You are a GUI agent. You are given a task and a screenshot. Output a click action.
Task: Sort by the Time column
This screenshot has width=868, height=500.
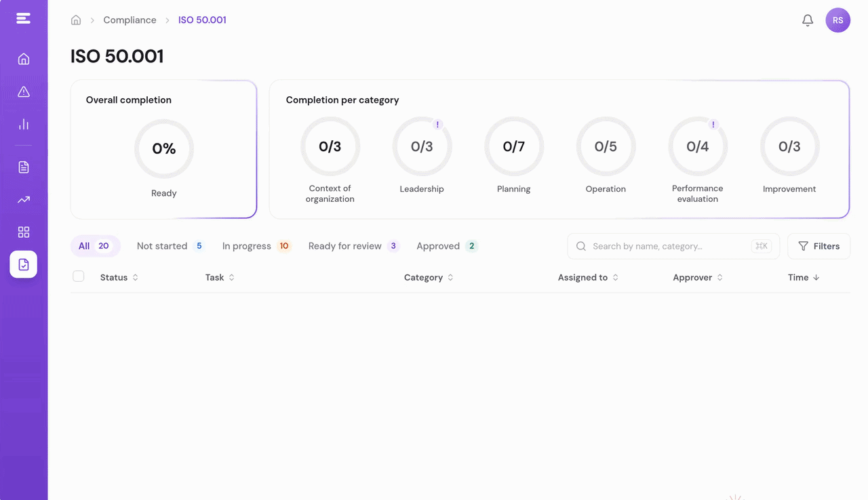click(804, 278)
